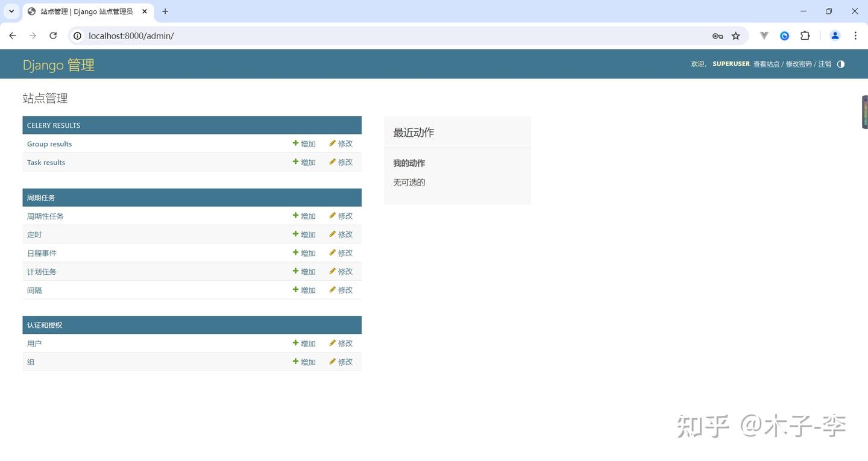868x461 pixels.
Task: Click 增加 in the 定时 row
Action: click(304, 234)
